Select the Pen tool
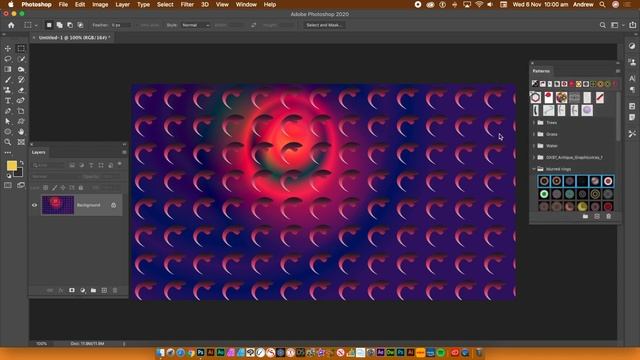This screenshot has width=640, height=360. point(8,111)
